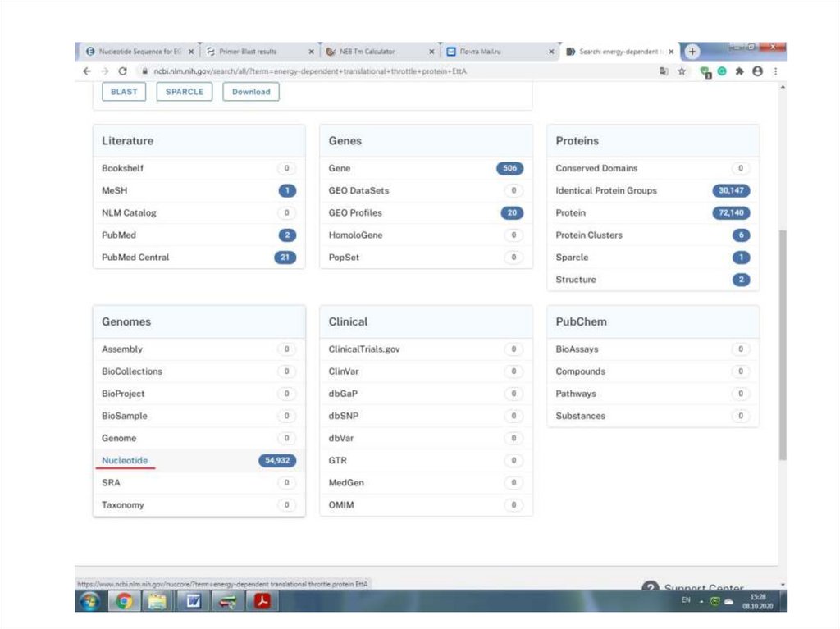Click the 72,140 Protein count badge
The width and height of the screenshot is (840, 629).
(731, 212)
